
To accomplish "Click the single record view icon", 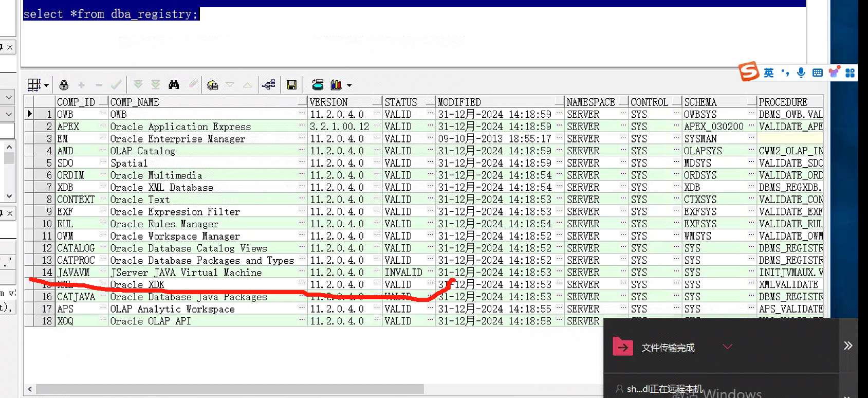I will (318, 85).
